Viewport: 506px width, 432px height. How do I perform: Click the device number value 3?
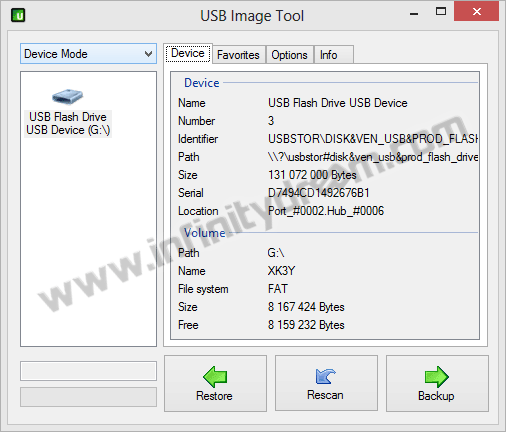[x=271, y=121]
